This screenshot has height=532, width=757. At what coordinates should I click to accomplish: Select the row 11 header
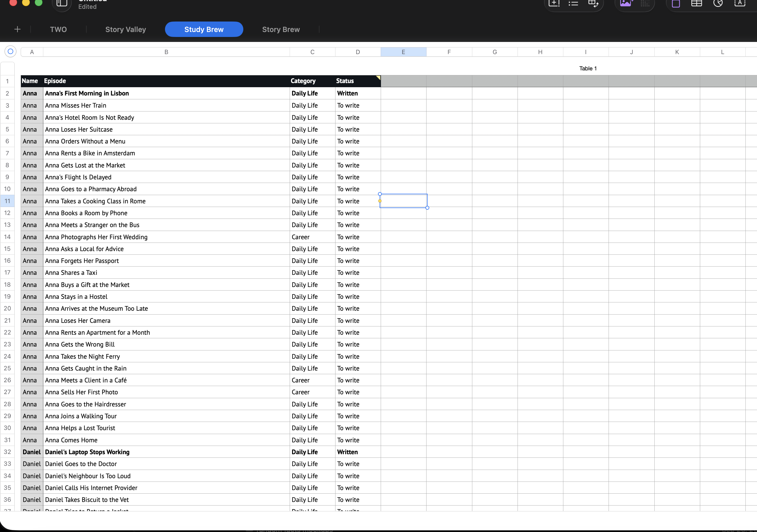coord(7,201)
